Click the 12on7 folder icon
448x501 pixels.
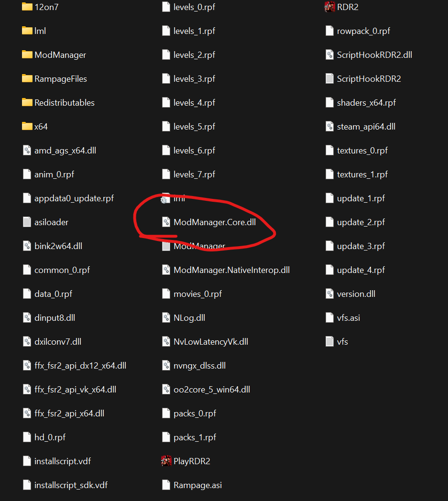[x=27, y=7]
